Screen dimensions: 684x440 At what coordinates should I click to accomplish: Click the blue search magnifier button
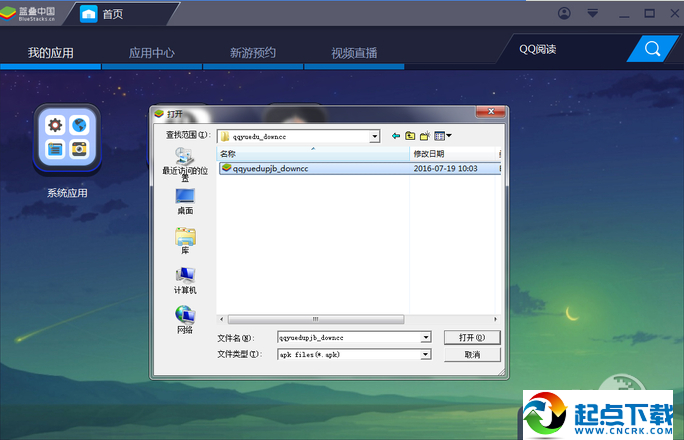coord(652,49)
